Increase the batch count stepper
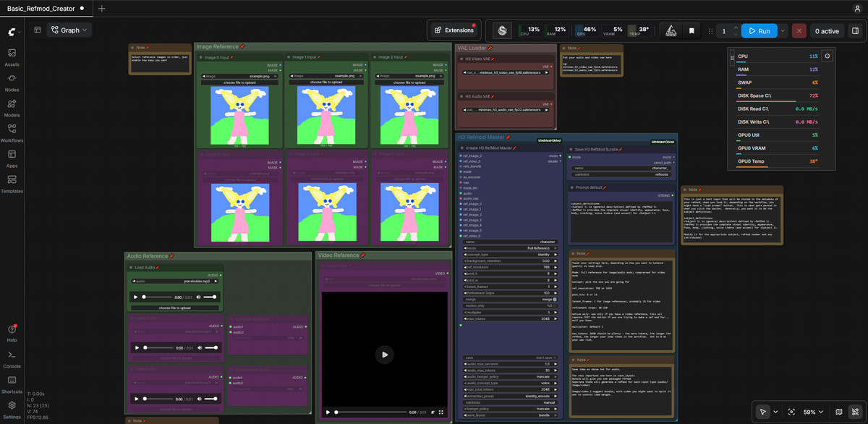868x424 pixels. point(736,27)
